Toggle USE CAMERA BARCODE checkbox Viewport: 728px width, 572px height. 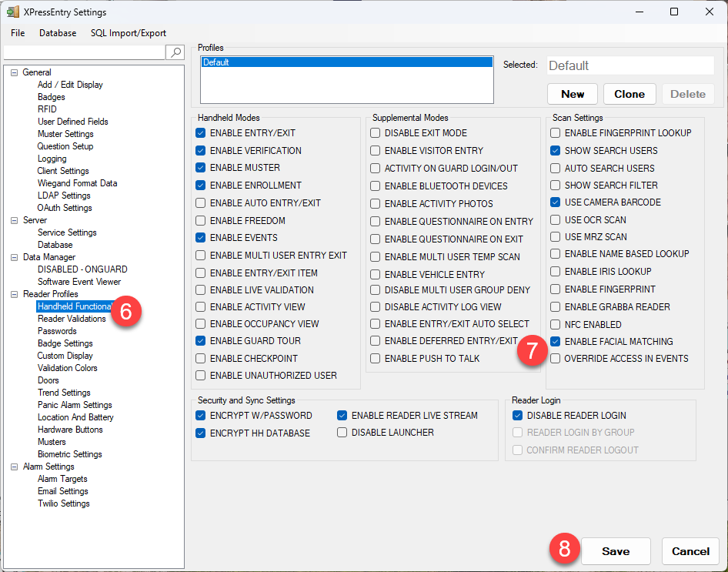pos(556,202)
